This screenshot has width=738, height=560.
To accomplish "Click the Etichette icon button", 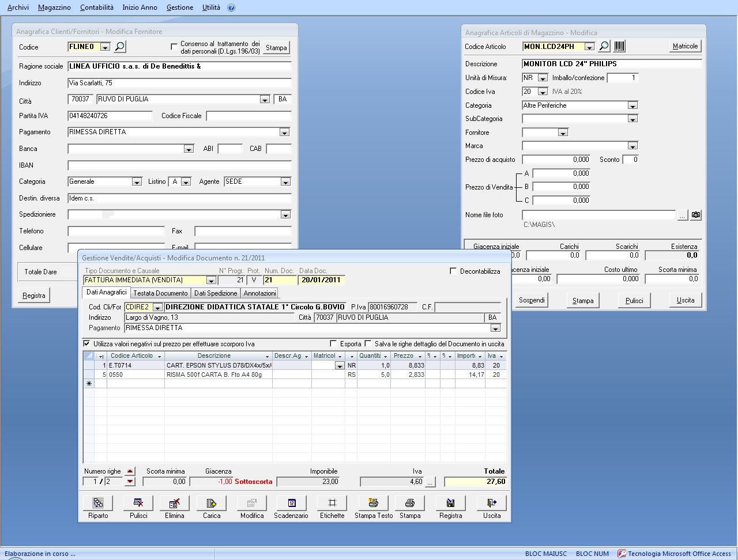I will (332, 503).
